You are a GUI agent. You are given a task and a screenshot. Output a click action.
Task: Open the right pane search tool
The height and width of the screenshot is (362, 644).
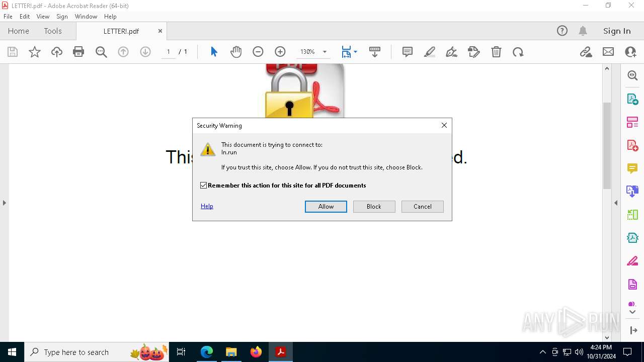point(632,75)
